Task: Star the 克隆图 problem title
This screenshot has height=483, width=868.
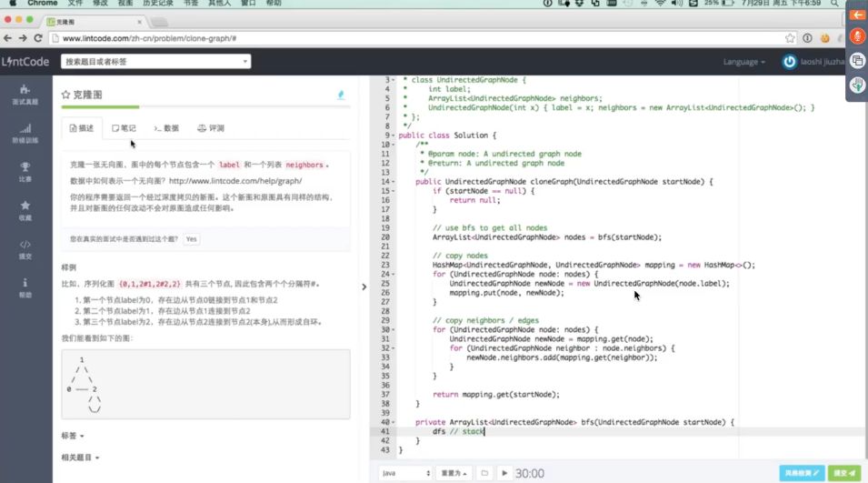Action: pyautogui.click(x=65, y=95)
